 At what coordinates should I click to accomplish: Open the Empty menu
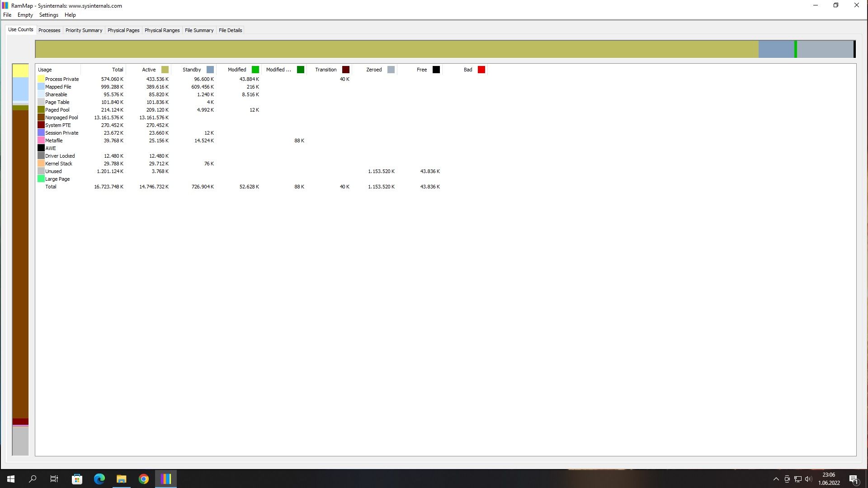click(x=25, y=15)
